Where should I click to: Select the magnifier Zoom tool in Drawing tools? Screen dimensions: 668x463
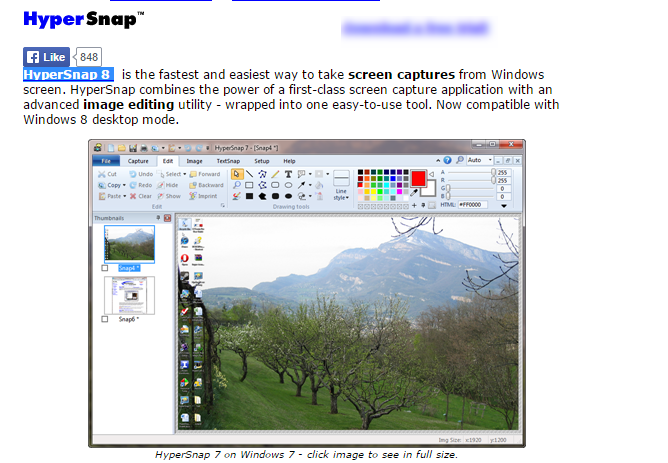coord(237,185)
